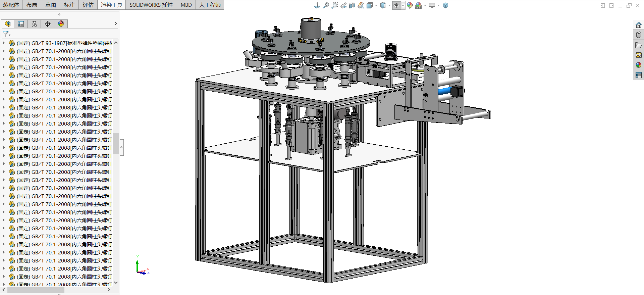644x295 pixels.
Task: Collapse the left panel via splitter handle
Action: (121, 147)
